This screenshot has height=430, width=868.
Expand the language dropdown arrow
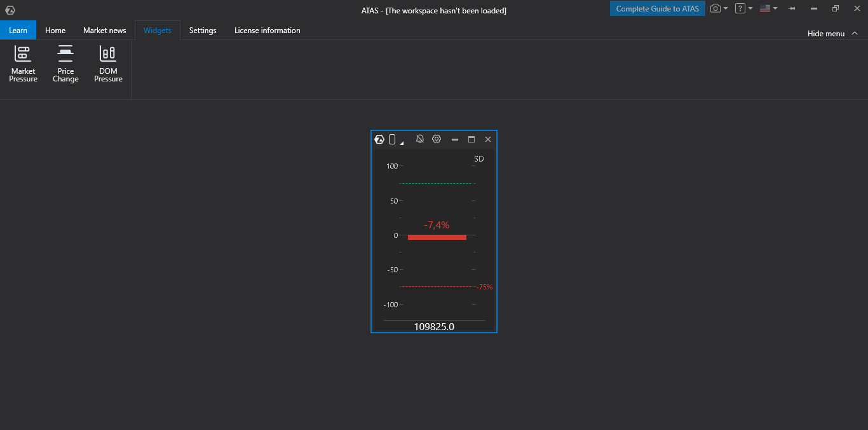point(775,8)
